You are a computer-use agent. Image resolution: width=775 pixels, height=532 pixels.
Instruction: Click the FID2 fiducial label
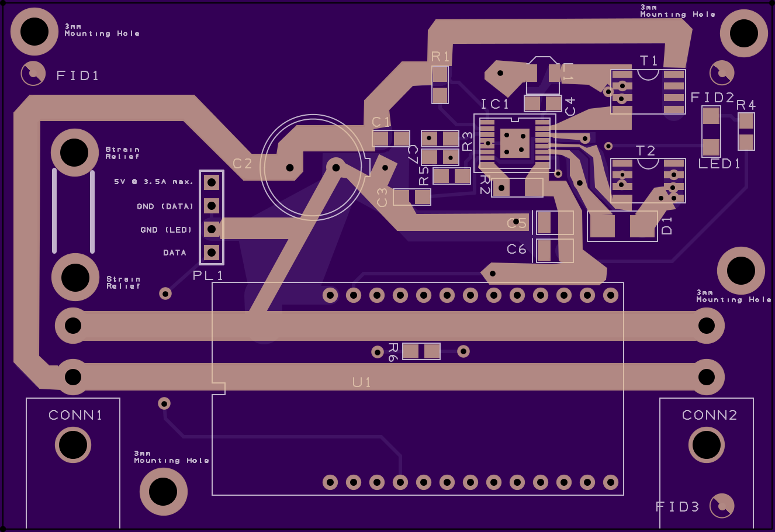click(712, 98)
